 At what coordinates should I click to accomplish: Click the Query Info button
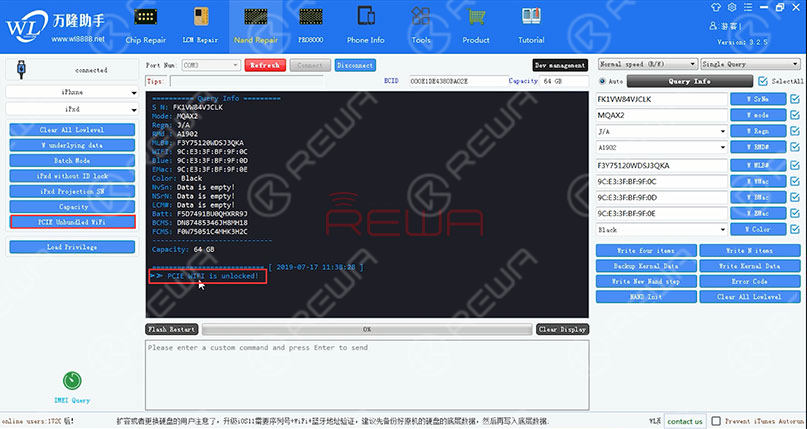pyautogui.click(x=690, y=81)
